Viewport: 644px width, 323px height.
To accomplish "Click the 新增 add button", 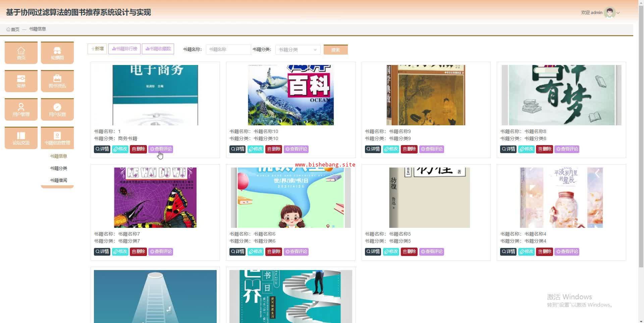I will coord(97,49).
